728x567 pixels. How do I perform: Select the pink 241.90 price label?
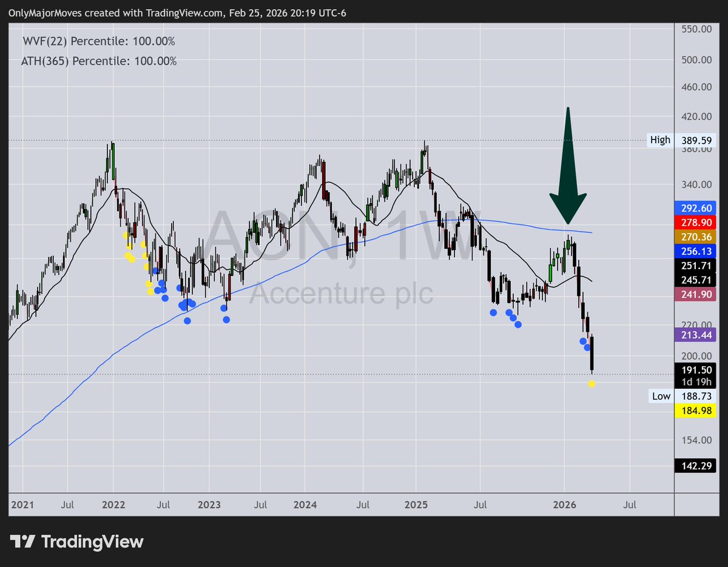(x=695, y=295)
